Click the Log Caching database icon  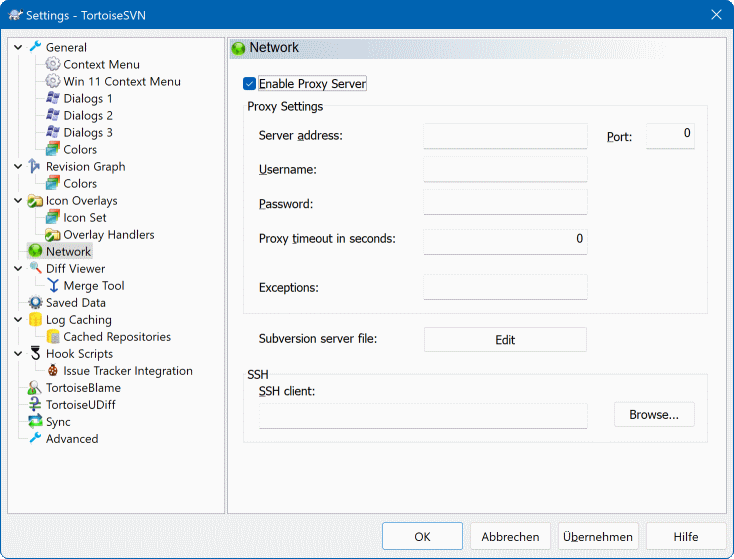35,319
